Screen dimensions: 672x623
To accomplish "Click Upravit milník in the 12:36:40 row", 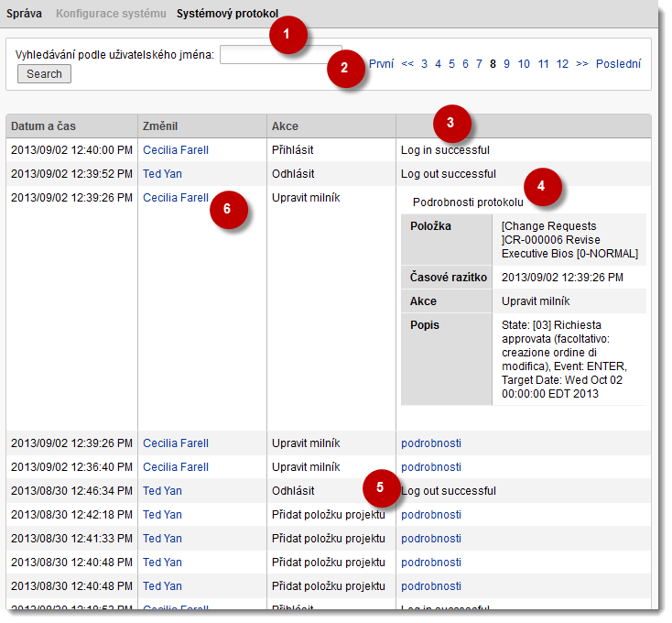I will coord(306,467).
